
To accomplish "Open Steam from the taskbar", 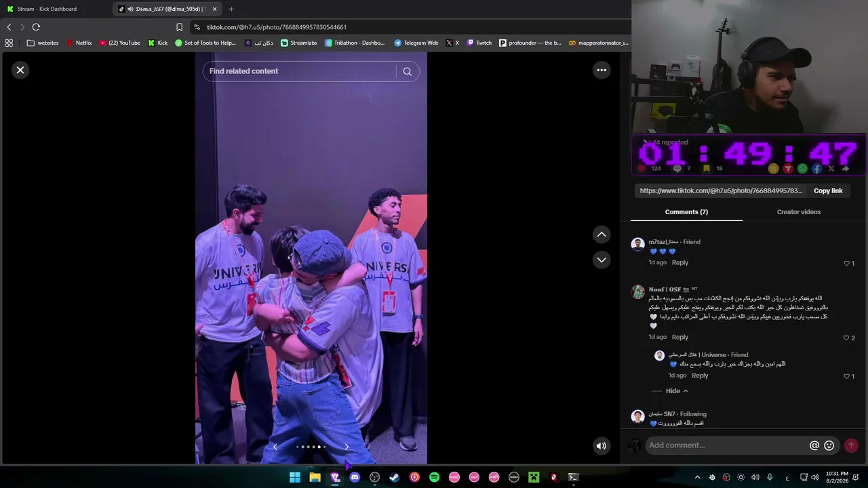I will click(394, 477).
